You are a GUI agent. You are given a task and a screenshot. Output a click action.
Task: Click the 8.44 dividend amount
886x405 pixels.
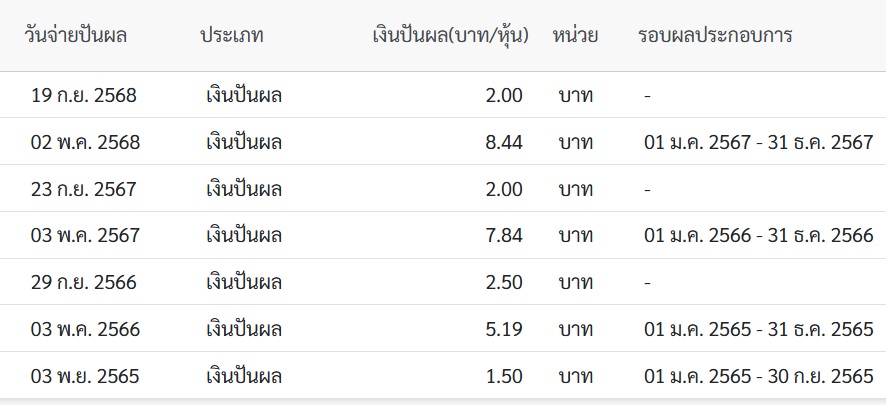tap(504, 142)
